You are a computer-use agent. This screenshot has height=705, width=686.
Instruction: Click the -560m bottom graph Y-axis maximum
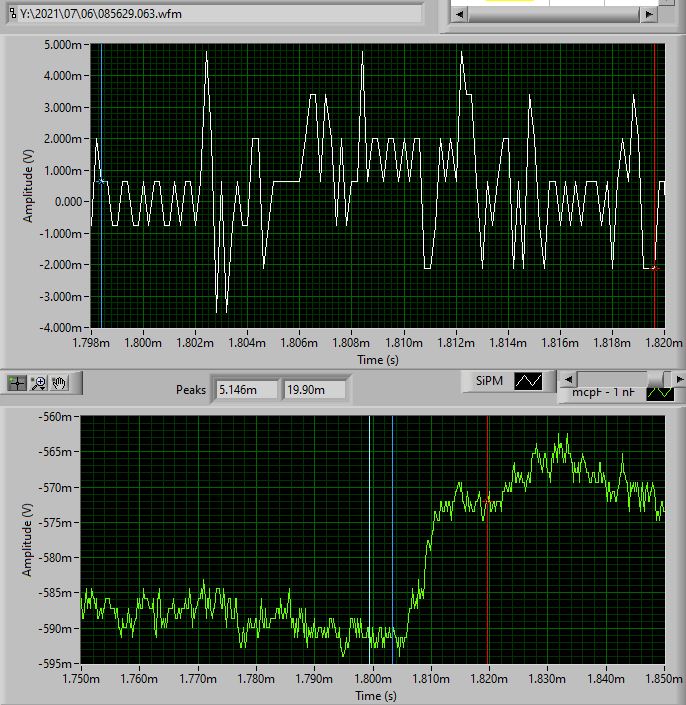pos(55,417)
